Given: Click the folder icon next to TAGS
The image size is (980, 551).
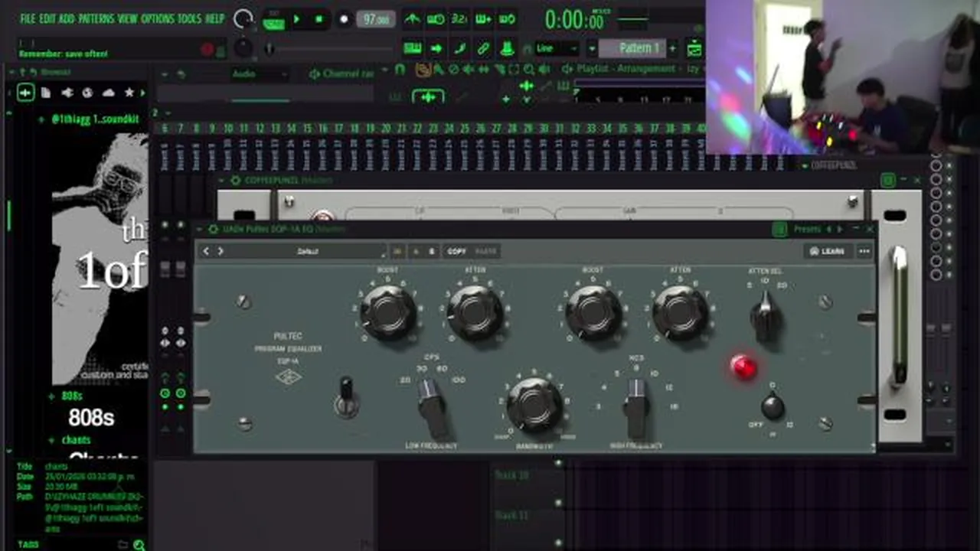Looking at the screenshot, I should tap(122, 545).
